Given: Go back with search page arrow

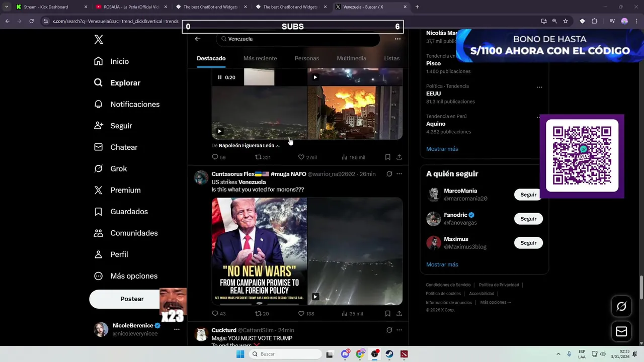Looking at the screenshot, I should point(198,39).
